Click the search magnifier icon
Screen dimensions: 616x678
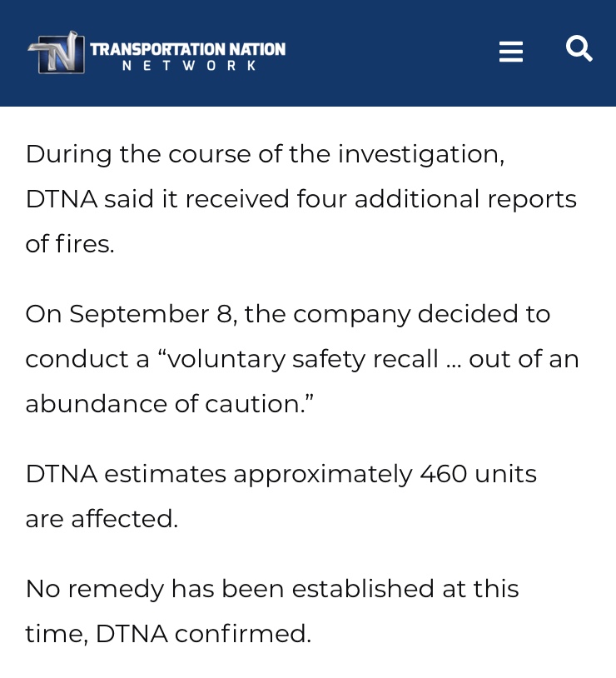[579, 48]
